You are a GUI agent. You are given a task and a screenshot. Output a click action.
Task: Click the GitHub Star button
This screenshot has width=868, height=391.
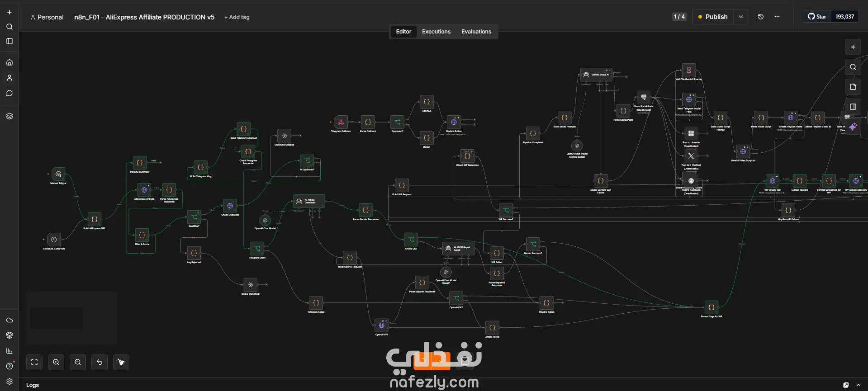click(817, 17)
